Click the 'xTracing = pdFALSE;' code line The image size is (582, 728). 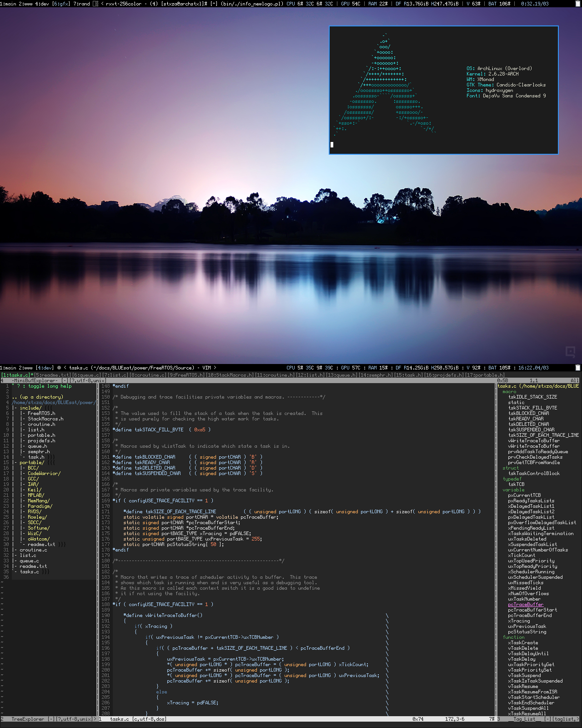click(x=193, y=703)
